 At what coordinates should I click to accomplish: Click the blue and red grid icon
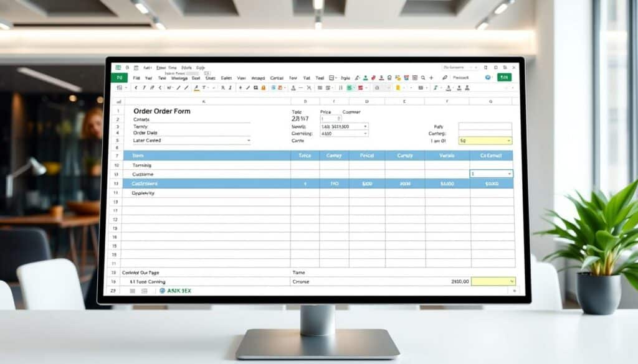pos(406,78)
